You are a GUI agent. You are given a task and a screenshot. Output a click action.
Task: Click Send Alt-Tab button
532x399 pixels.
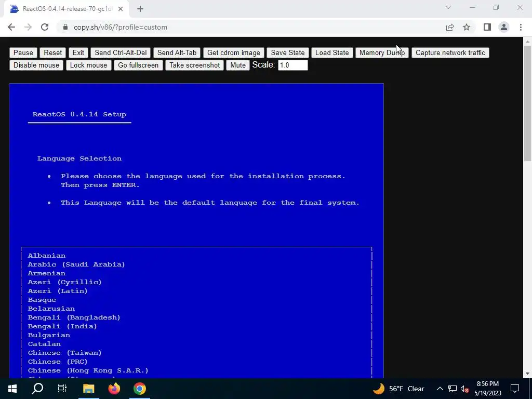(177, 52)
